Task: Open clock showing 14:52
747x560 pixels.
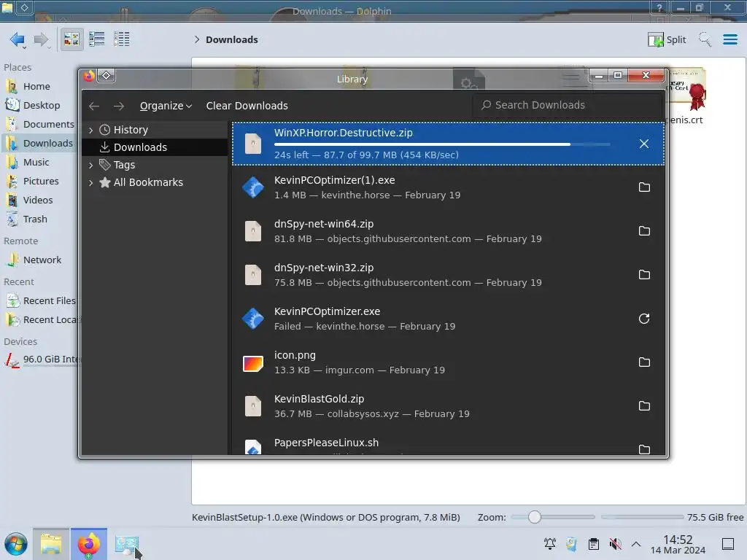Action: point(678,544)
